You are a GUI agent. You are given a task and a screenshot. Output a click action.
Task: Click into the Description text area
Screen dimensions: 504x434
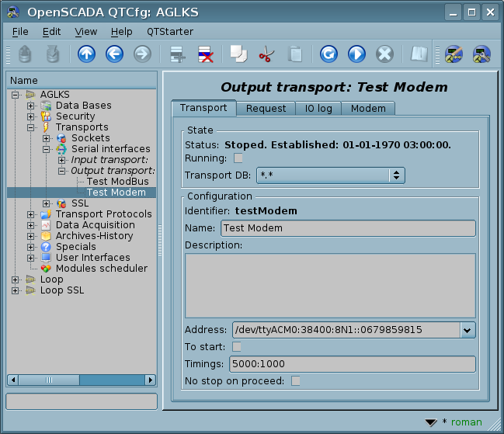pyautogui.click(x=330, y=286)
